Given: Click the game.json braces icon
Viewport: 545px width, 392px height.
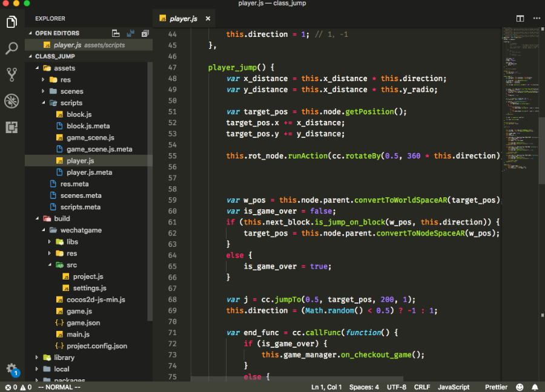Looking at the screenshot, I should pos(59,322).
